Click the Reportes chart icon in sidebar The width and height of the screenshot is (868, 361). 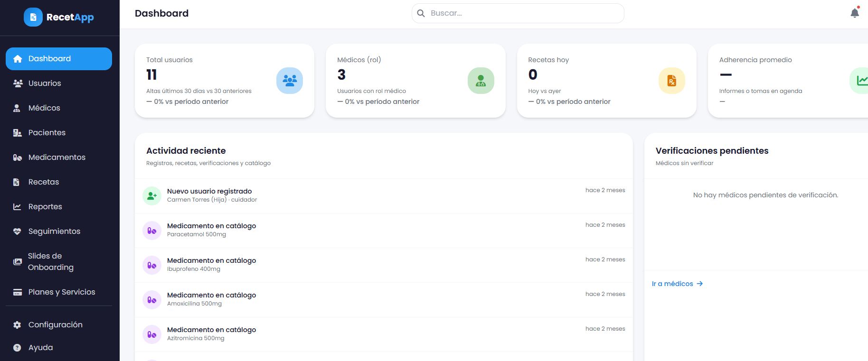pyautogui.click(x=17, y=207)
